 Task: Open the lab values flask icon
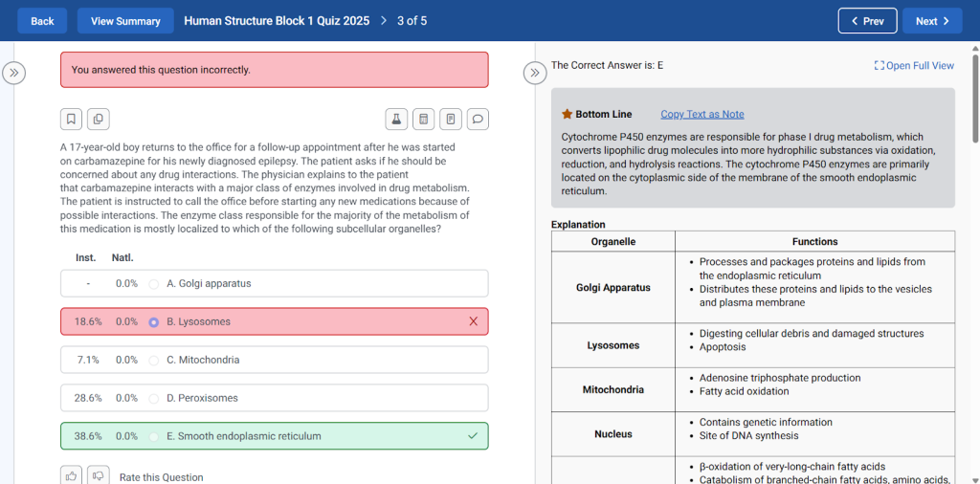(395, 120)
